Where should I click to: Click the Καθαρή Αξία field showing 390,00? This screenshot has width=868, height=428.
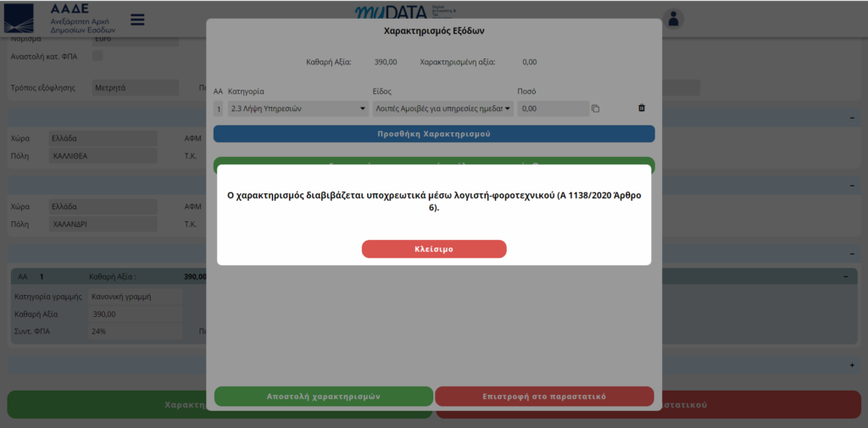click(x=135, y=314)
